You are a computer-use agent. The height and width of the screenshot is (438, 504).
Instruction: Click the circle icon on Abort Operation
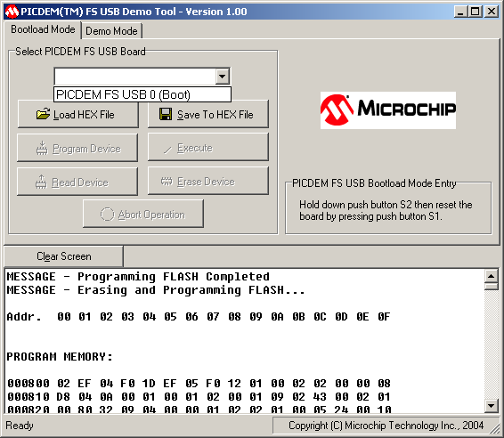click(x=107, y=214)
